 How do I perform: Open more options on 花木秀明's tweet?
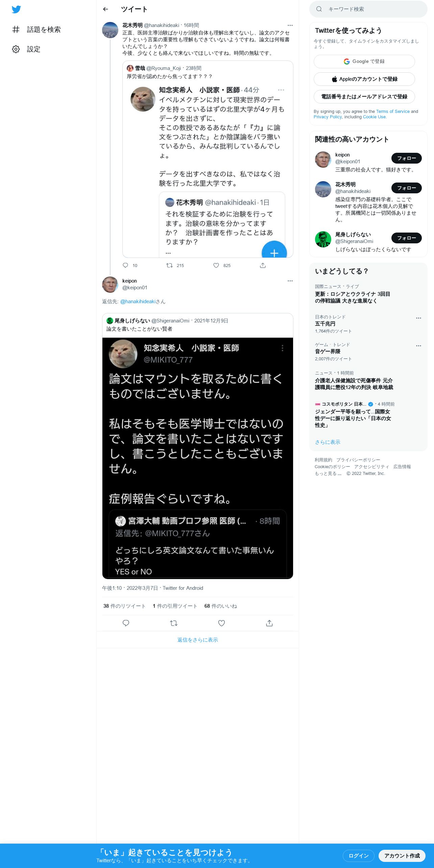[290, 25]
